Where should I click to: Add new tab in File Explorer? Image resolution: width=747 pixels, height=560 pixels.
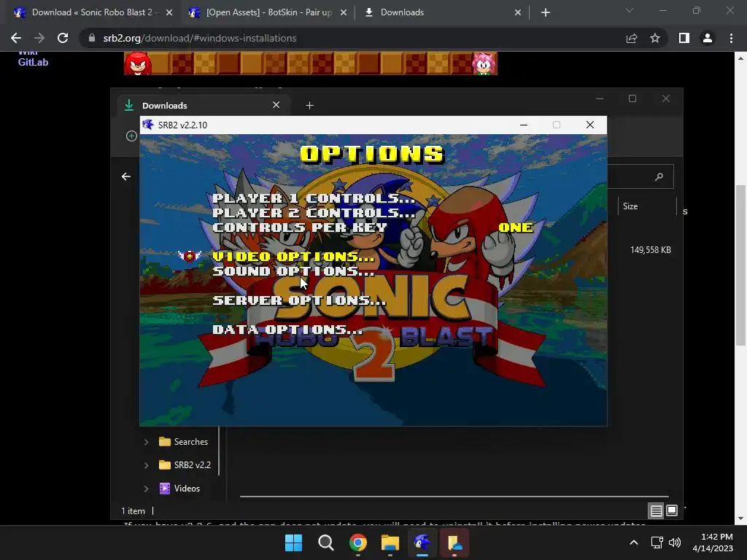click(309, 105)
